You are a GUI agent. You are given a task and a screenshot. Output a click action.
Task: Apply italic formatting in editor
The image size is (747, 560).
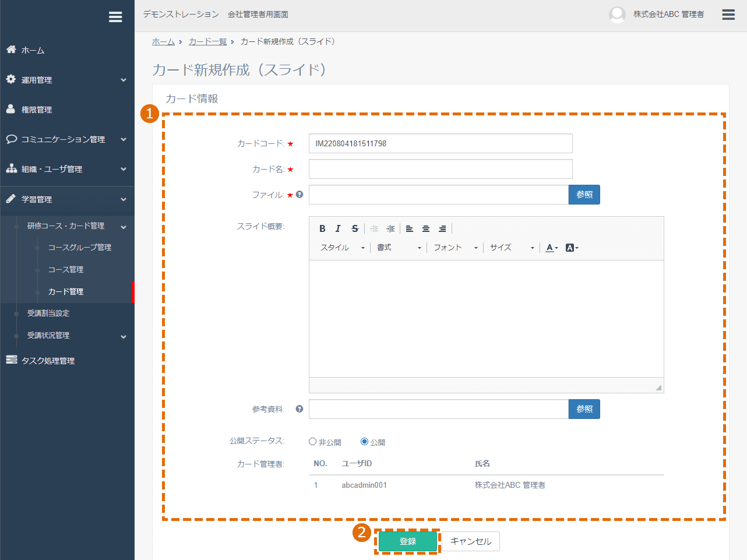pyautogui.click(x=338, y=228)
